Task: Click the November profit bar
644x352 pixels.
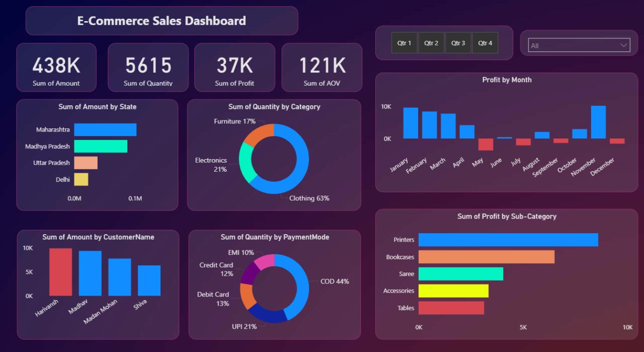Action: point(598,122)
